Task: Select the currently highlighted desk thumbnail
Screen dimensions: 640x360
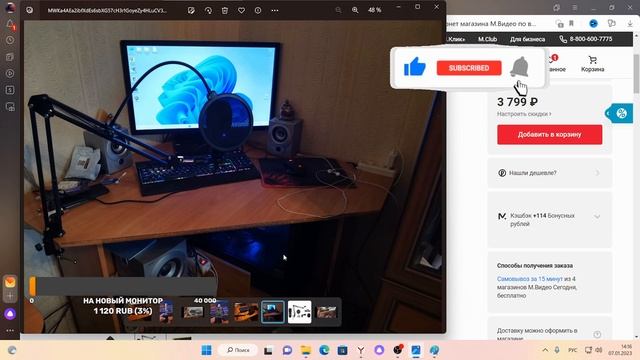Action: pyautogui.click(x=272, y=312)
